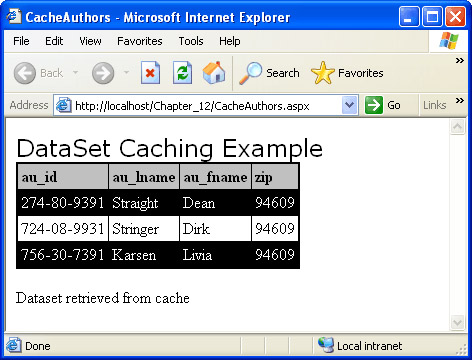Expand the toolbar overflow chevron

[x=460, y=61]
